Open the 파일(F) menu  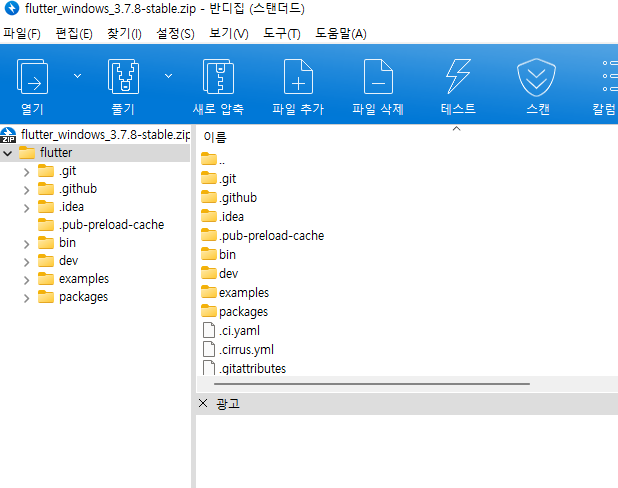(x=22, y=34)
